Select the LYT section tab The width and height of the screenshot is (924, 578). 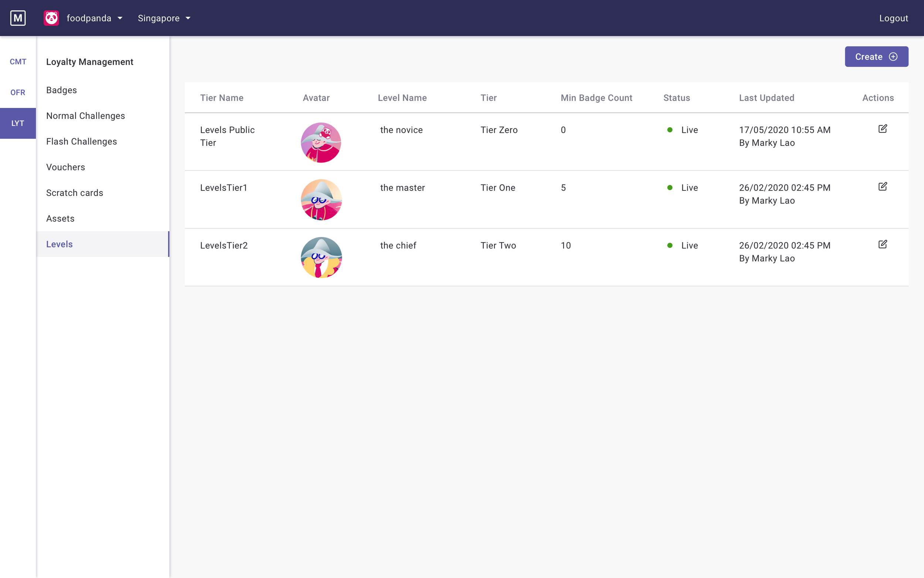(x=18, y=123)
